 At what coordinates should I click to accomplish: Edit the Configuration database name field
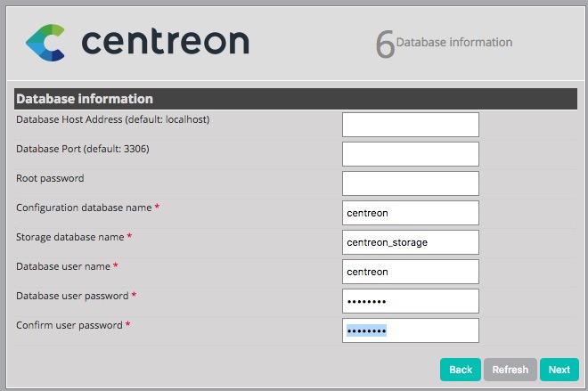410,213
